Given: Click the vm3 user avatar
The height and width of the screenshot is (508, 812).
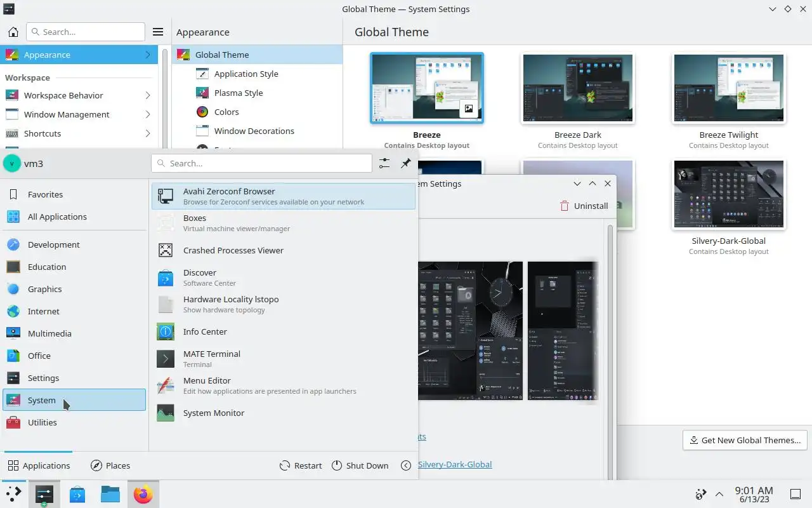Looking at the screenshot, I should click(11, 163).
